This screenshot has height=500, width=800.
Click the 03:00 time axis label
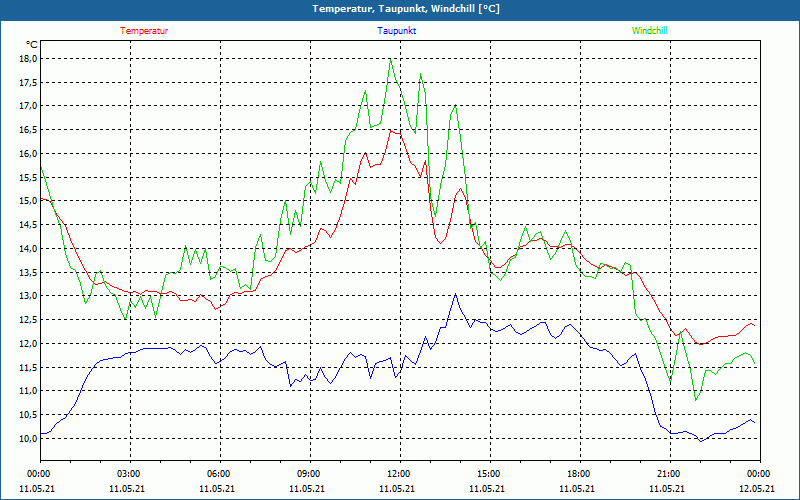[x=129, y=474]
